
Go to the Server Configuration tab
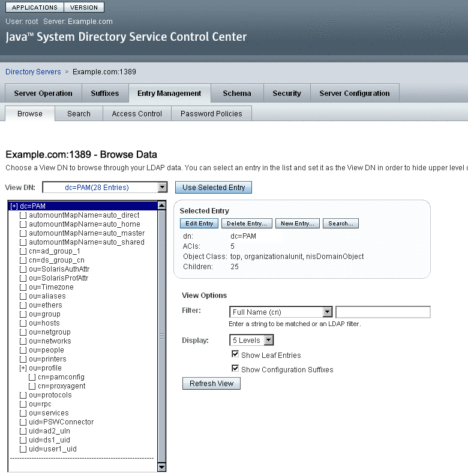coord(355,93)
